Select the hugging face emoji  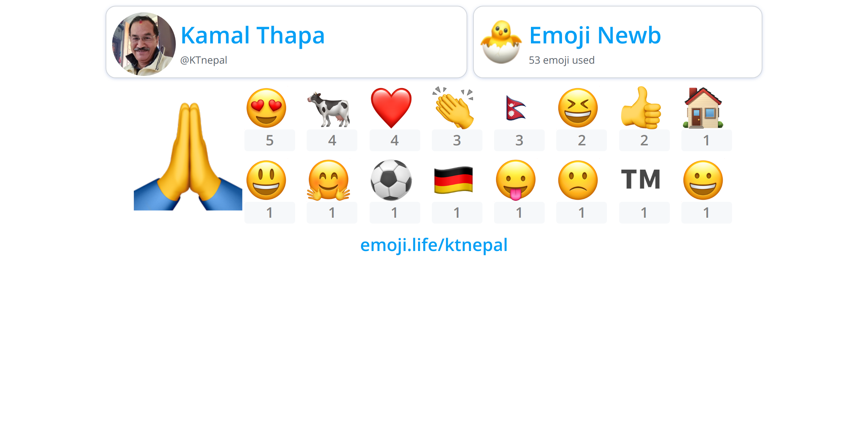(x=328, y=180)
